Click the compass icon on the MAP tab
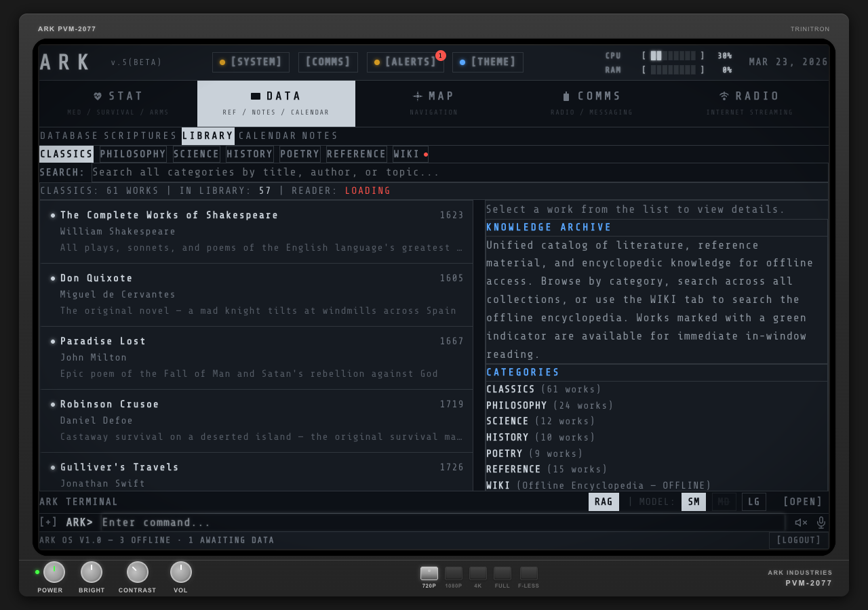868x610 pixels. 418,96
